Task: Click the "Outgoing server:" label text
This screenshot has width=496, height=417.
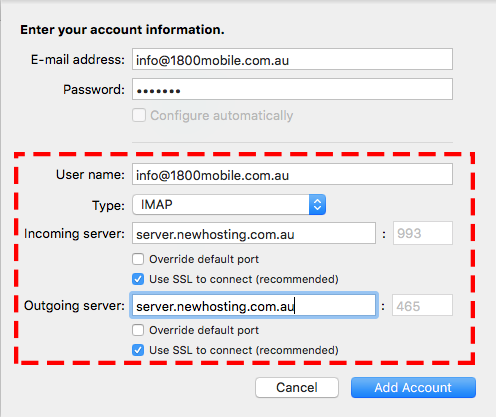Action: click(74, 306)
